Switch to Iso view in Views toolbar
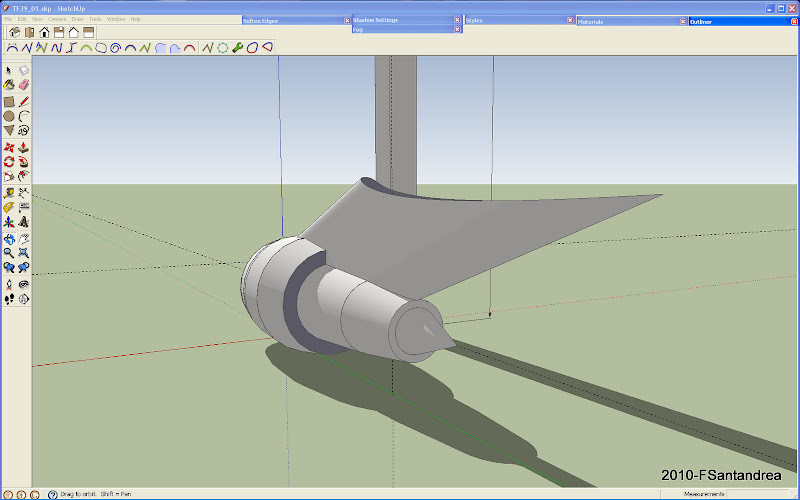 click(15, 32)
